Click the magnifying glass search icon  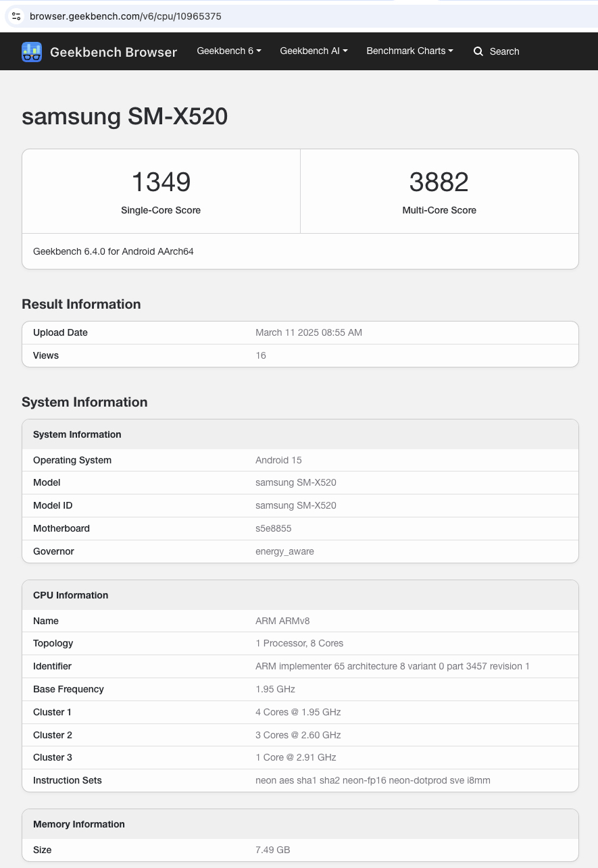478,51
